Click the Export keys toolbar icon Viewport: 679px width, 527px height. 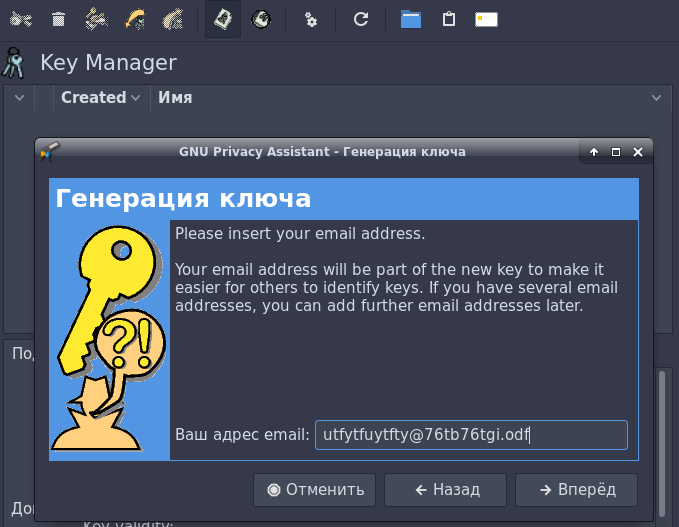(x=173, y=19)
